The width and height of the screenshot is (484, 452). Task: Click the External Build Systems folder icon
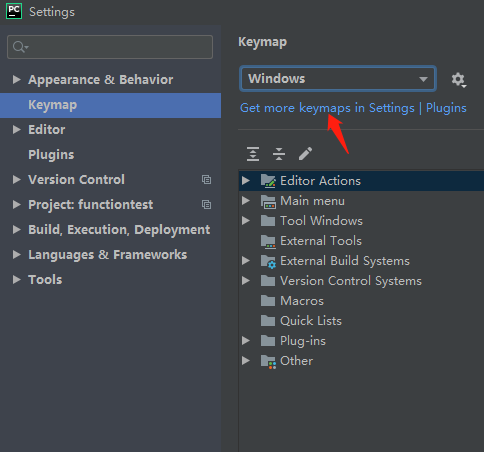point(268,261)
